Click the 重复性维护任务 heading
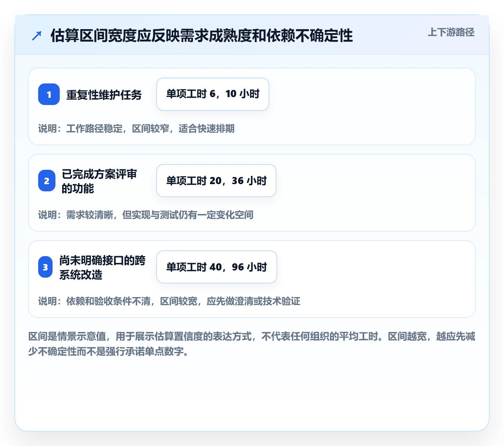The height and width of the screenshot is (446, 504). coord(104,95)
